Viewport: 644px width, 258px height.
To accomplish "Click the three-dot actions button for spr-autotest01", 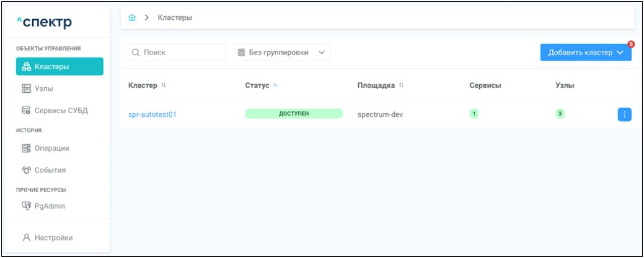I will pyautogui.click(x=624, y=114).
